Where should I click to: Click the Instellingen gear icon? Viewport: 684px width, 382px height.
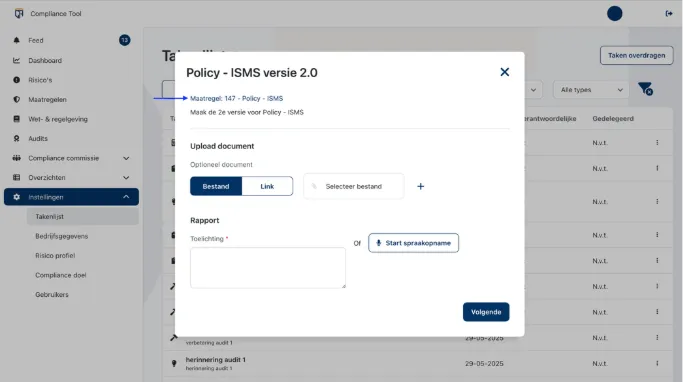tap(17, 197)
